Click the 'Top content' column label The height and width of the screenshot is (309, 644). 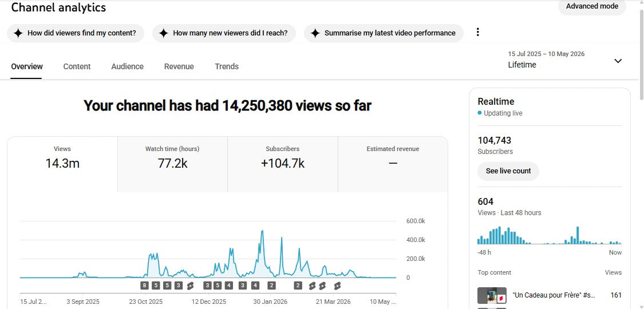coord(495,272)
